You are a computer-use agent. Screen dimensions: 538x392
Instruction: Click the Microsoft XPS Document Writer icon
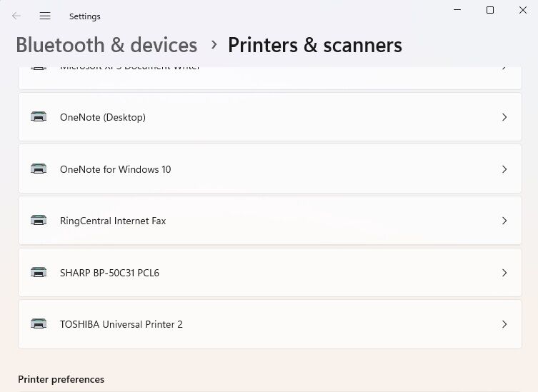click(39, 68)
